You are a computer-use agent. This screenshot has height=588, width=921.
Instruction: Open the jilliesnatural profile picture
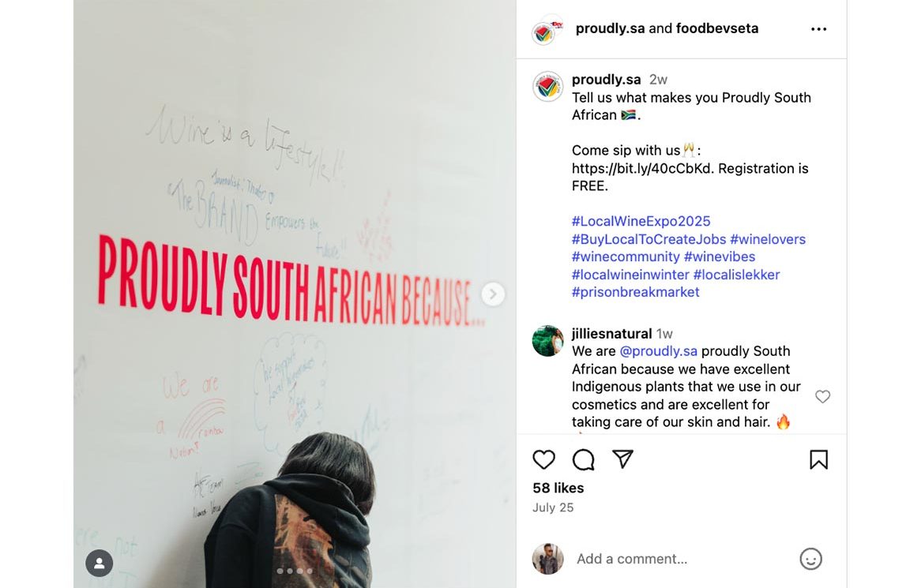[x=547, y=341]
